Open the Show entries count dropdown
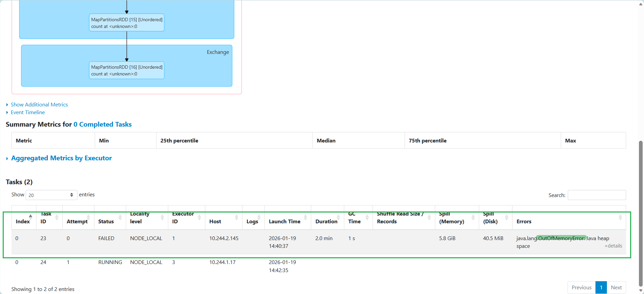 [51, 195]
